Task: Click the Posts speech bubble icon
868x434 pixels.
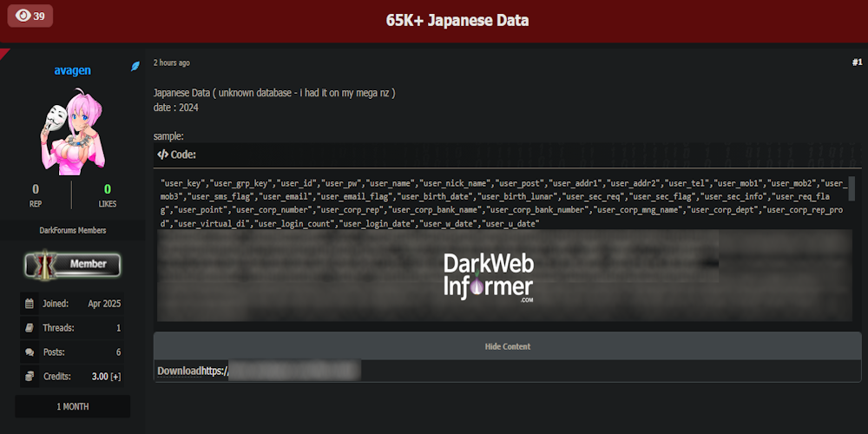Action: point(30,352)
